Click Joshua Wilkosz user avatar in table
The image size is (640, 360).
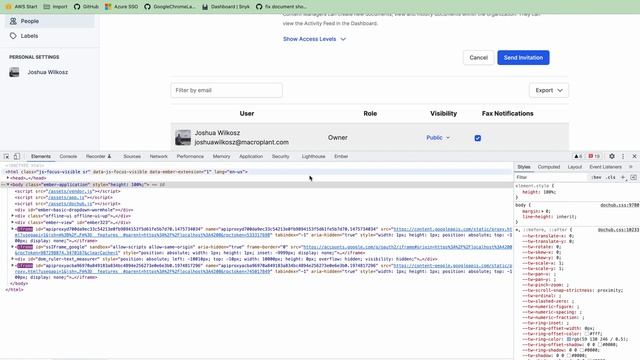[183, 138]
